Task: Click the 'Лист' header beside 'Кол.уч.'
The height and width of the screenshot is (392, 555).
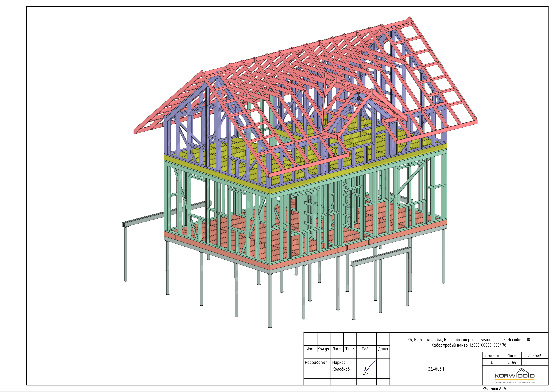Action: click(x=337, y=349)
